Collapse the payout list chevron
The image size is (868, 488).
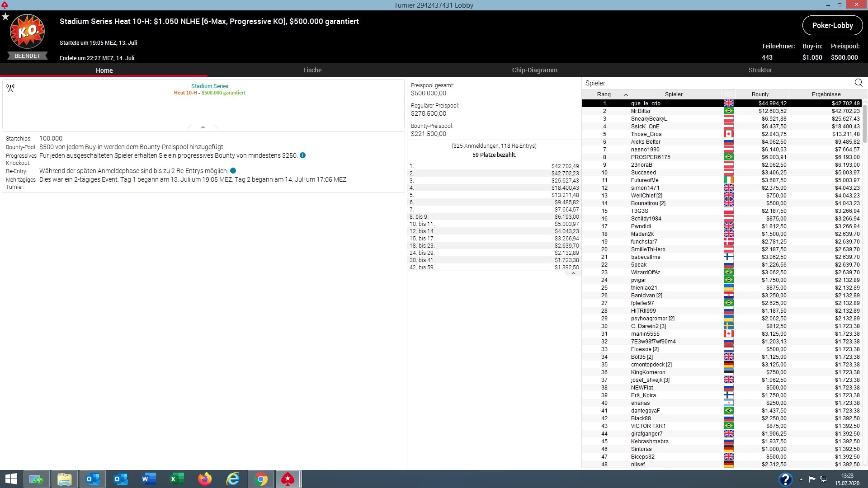click(x=573, y=273)
